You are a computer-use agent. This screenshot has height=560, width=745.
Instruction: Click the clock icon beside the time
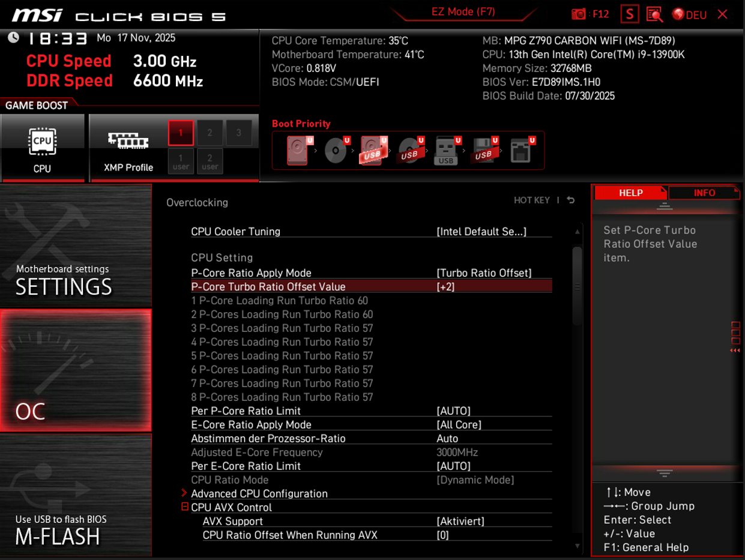coord(13,38)
